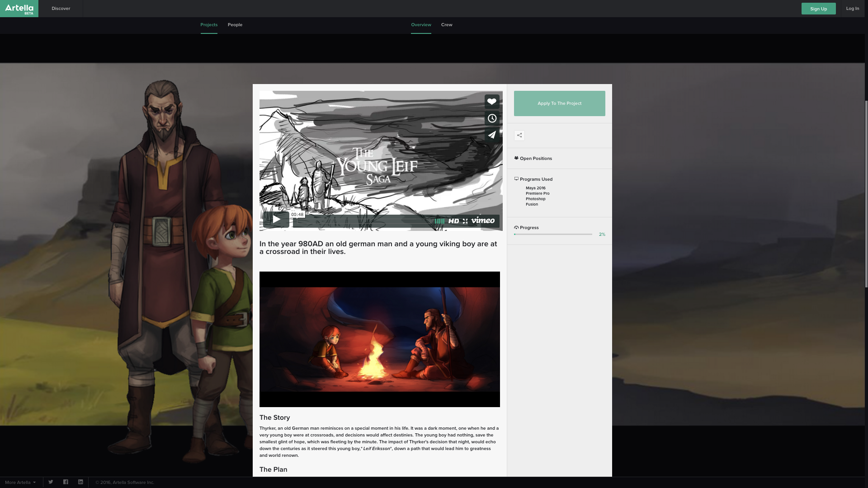Click the Sign Up button
Viewport: 868px width, 488px height.
pyautogui.click(x=818, y=9)
